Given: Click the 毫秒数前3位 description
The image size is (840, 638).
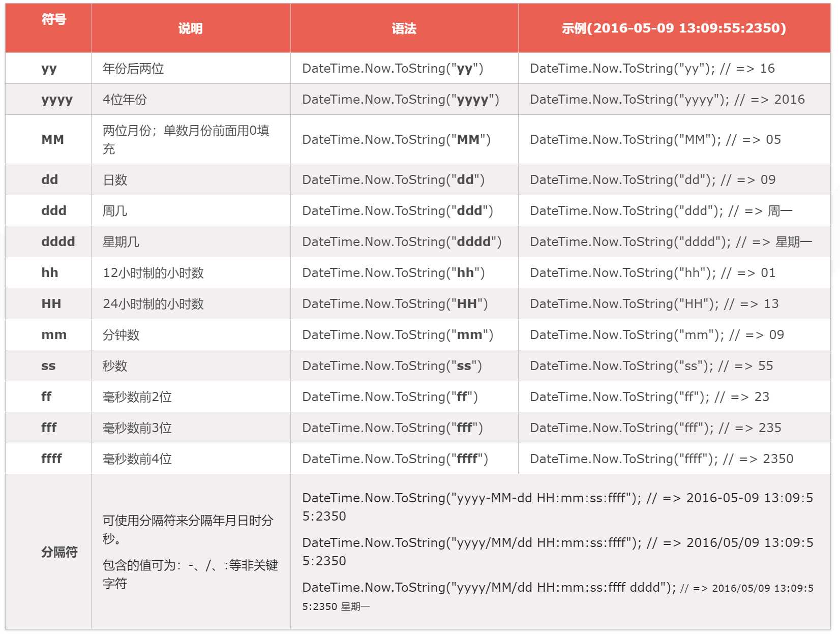Looking at the screenshot, I should click(x=137, y=428).
